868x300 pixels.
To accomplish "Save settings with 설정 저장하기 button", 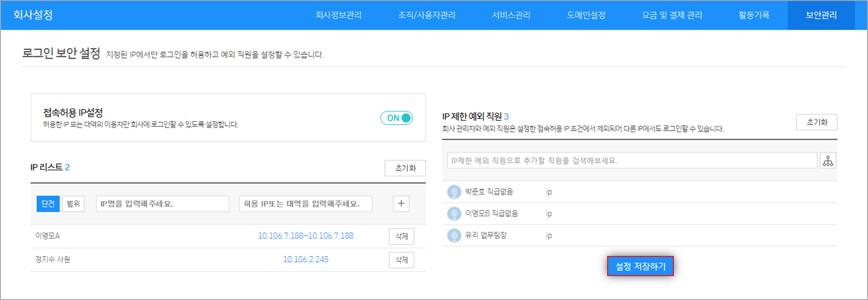I will [640, 266].
